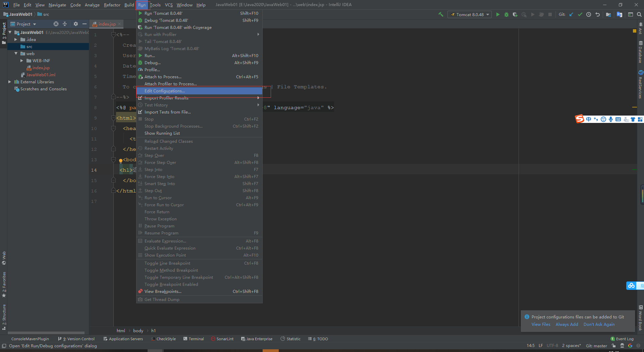Click LF line separator status entry

tap(541, 346)
